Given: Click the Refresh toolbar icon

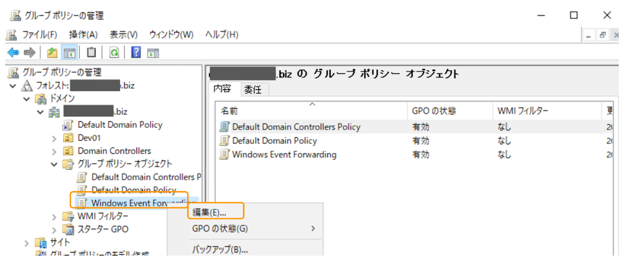Looking at the screenshot, I should 113,52.
